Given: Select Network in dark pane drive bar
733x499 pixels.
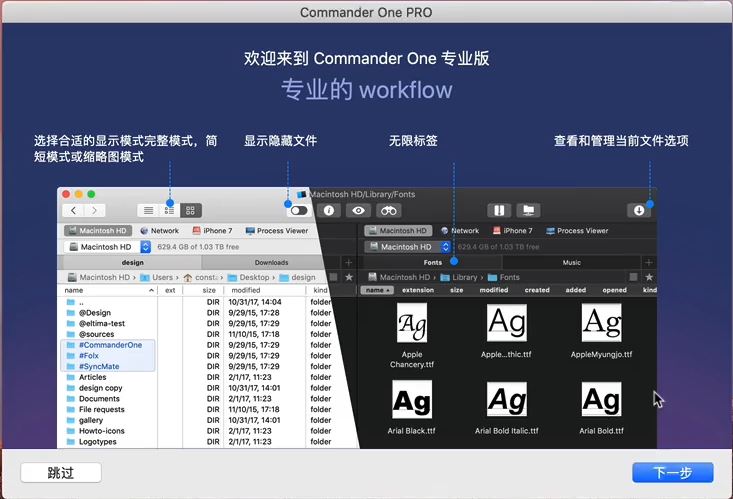Looking at the screenshot, I should [460, 231].
